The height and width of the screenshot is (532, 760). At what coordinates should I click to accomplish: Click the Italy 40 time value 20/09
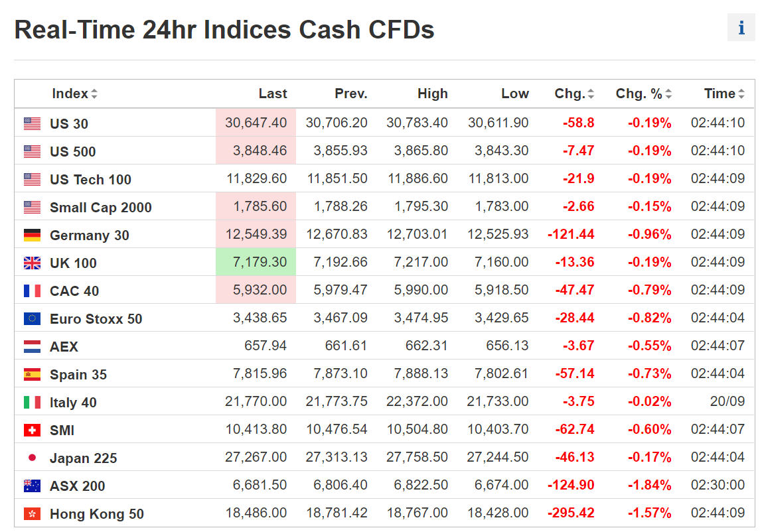pos(727,401)
